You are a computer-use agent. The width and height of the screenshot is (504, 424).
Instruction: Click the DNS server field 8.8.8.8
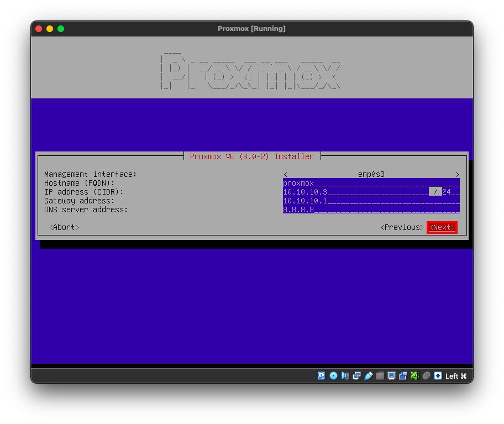click(x=371, y=210)
